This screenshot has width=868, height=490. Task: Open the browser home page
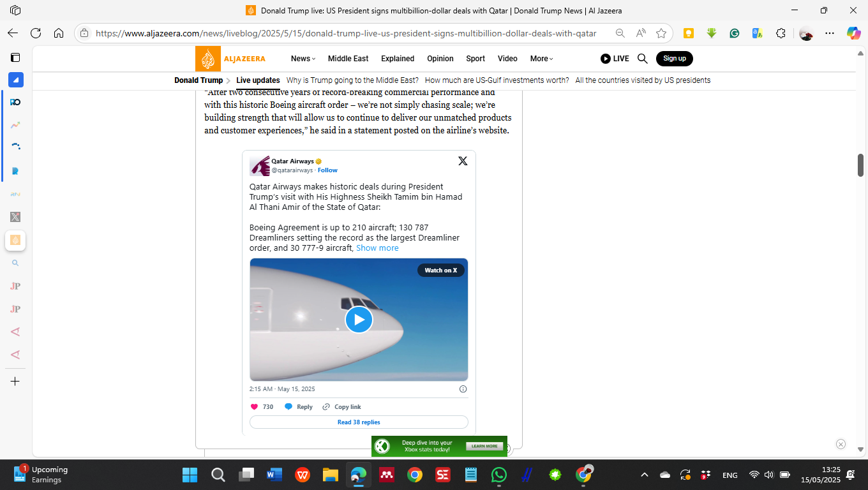coord(59,33)
